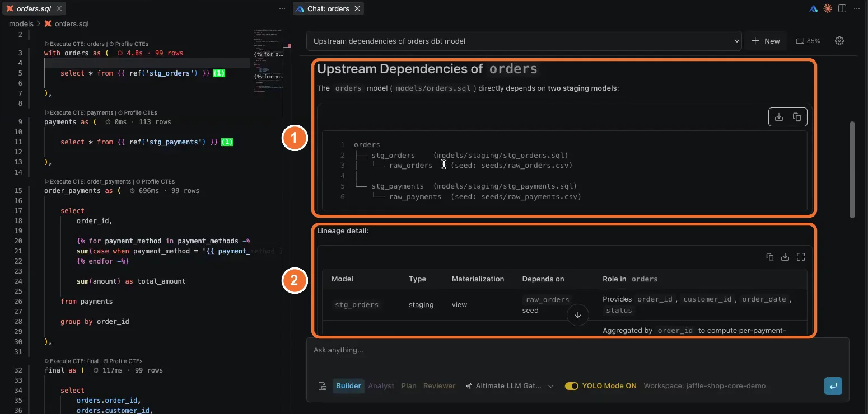Copy the dependency tree code block
Image resolution: width=868 pixels, height=414 pixels.
[797, 117]
